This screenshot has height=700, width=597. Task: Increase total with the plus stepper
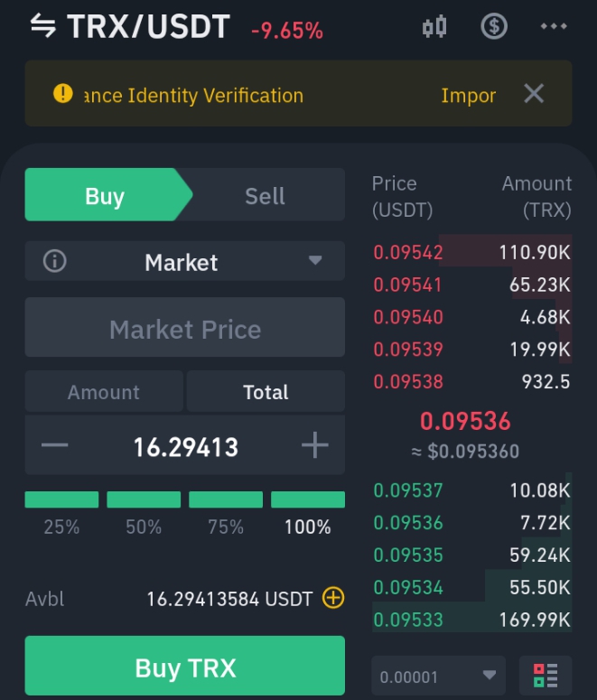315,444
